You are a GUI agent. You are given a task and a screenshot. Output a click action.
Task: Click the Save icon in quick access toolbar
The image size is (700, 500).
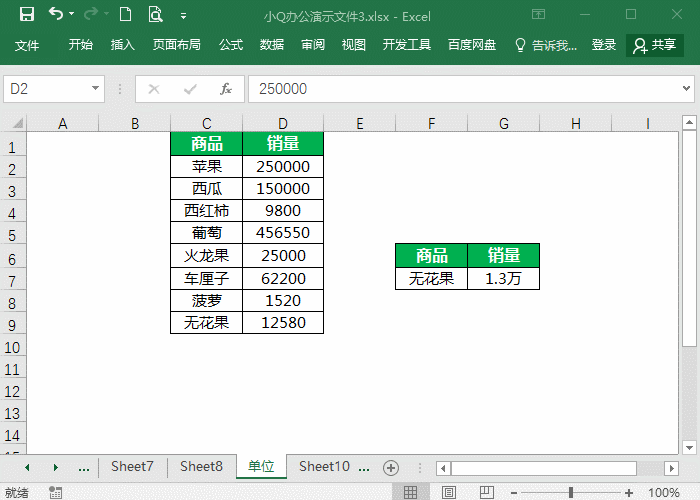[x=26, y=14]
